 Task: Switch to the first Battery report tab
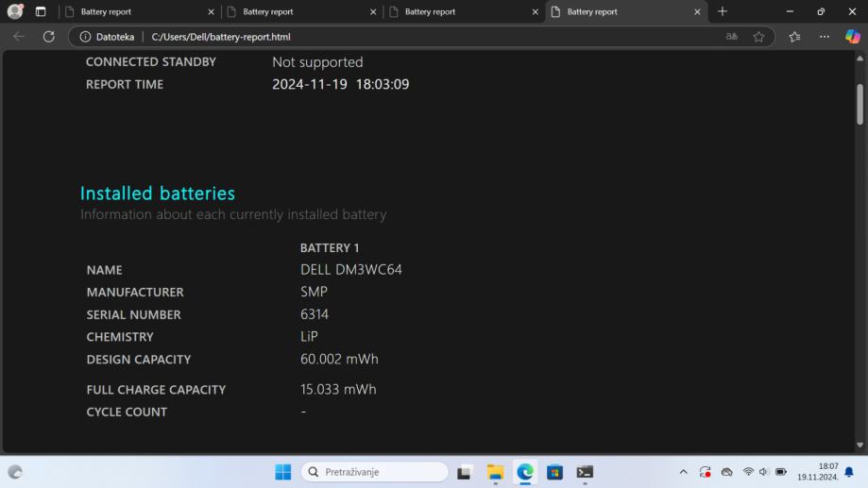coord(139,11)
